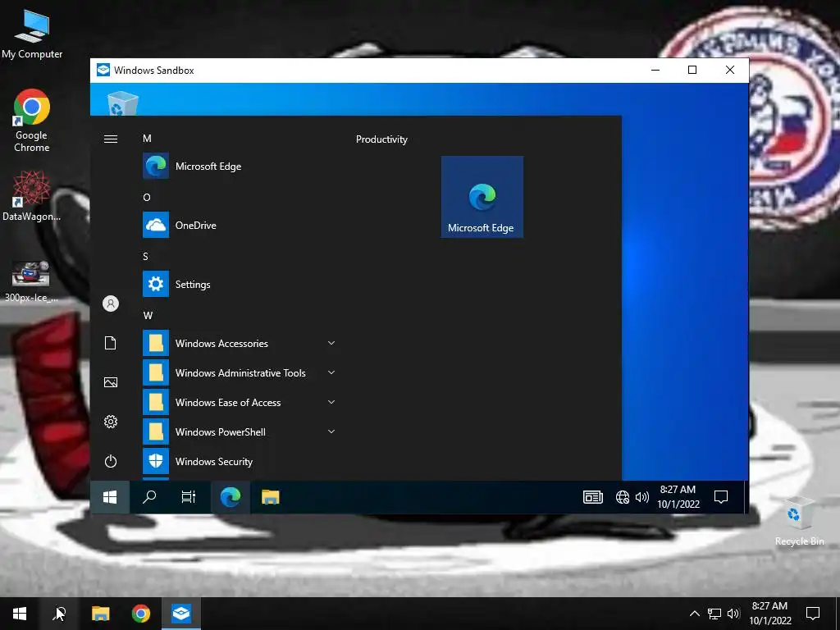Open Settings gear in Start sidebar
Image resolution: width=840 pixels, height=630 pixels.
click(111, 422)
